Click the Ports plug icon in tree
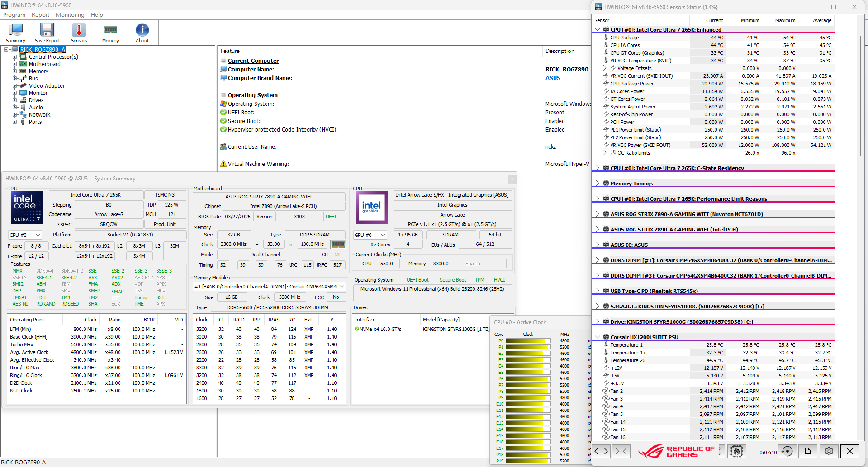 click(23, 122)
